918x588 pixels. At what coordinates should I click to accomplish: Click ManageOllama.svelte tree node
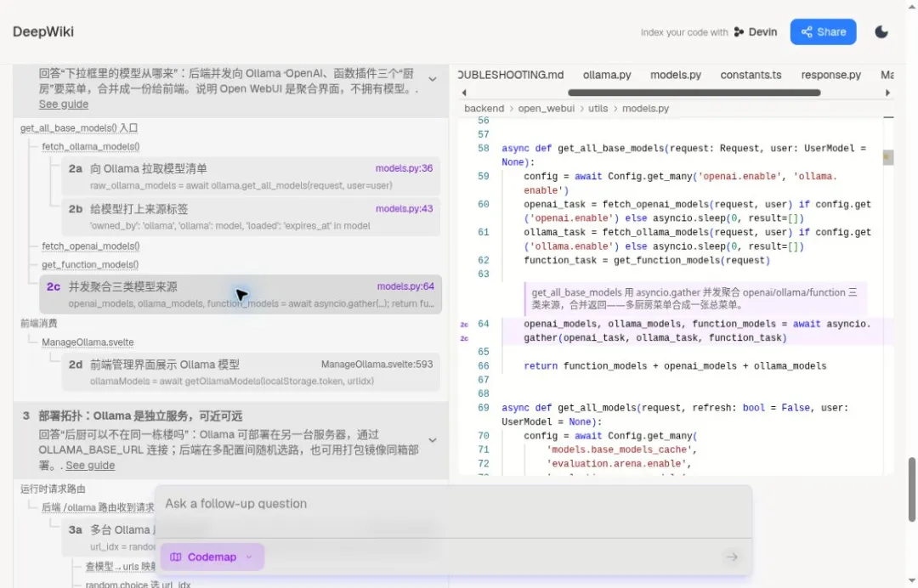tap(88, 342)
